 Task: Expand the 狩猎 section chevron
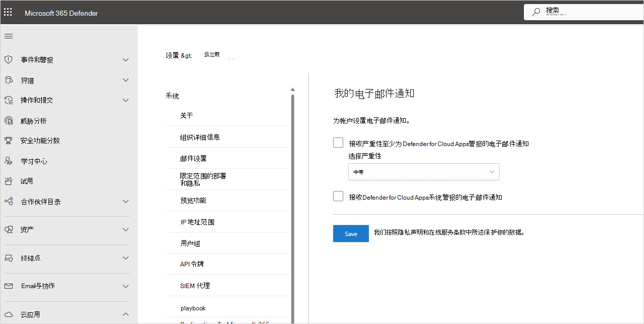click(126, 80)
